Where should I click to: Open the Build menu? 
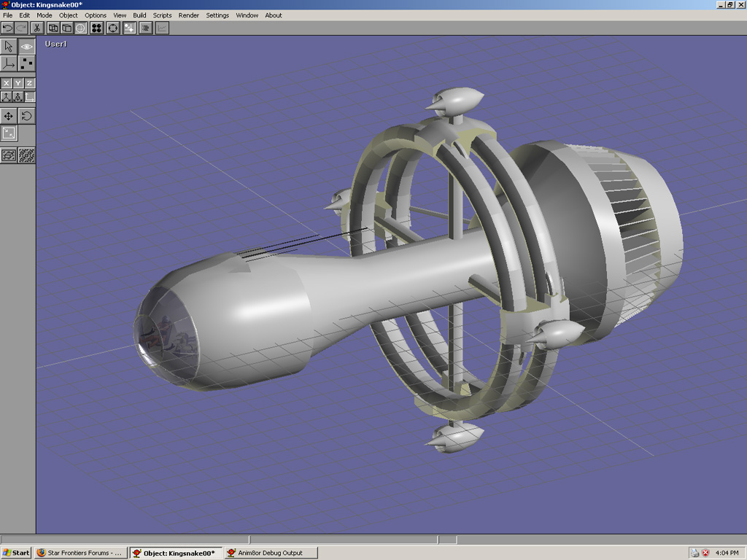[x=139, y=15]
